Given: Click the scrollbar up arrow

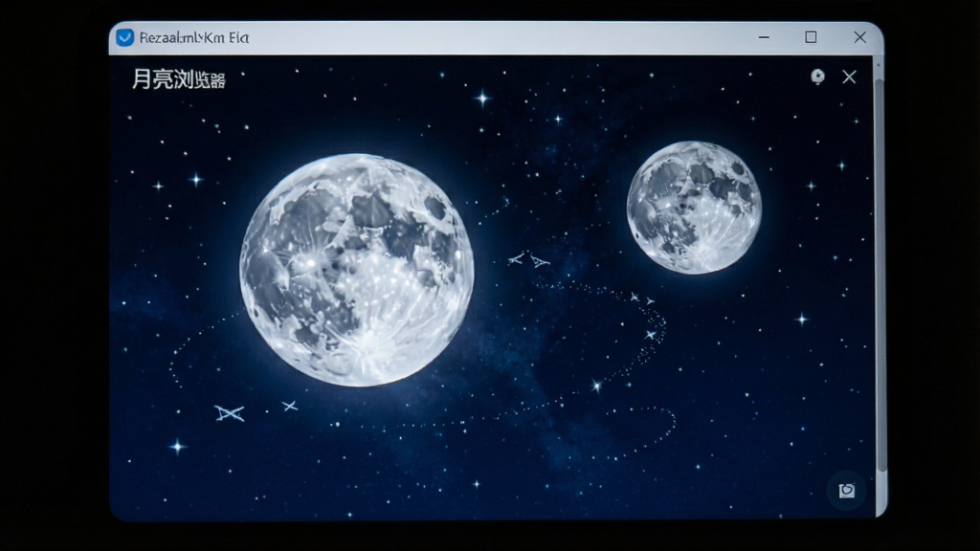Looking at the screenshot, I should click(x=879, y=65).
